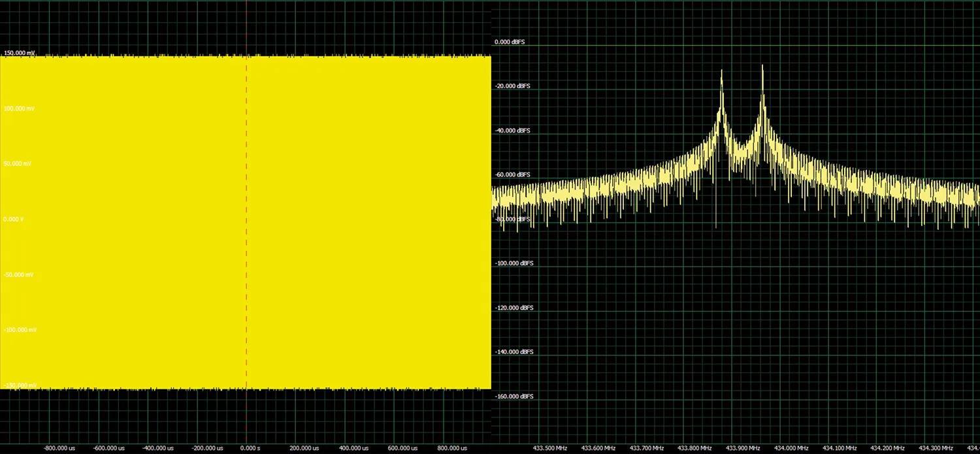Select the -20.000 dBFS axis label

point(512,86)
